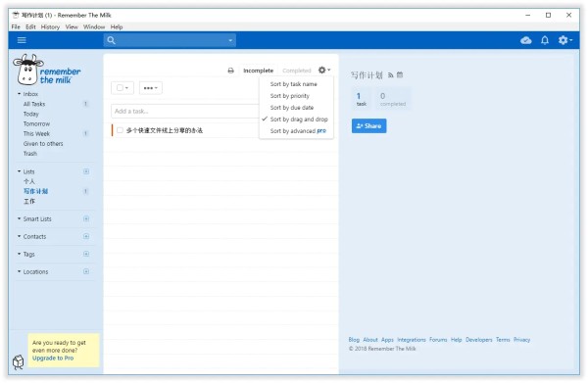Viewport: 588px width, 383px height.
Task: Check the task checkbox in the list
Action: pyautogui.click(x=120, y=130)
